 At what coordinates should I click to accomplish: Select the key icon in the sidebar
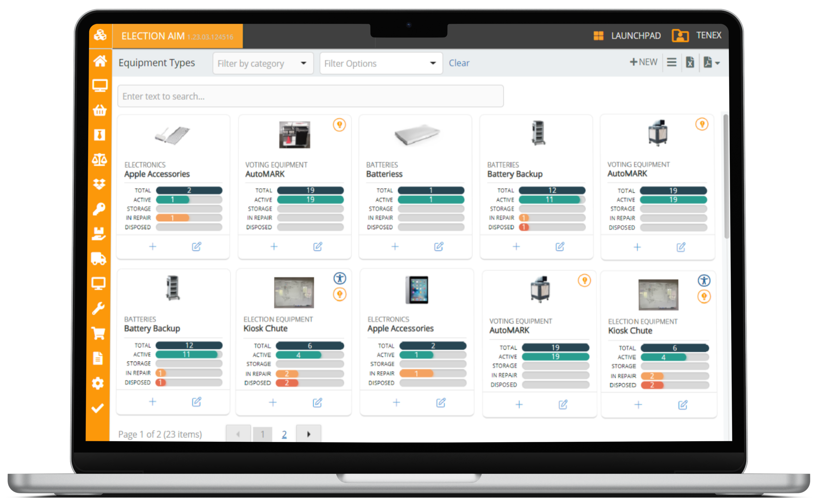pos(99,209)
